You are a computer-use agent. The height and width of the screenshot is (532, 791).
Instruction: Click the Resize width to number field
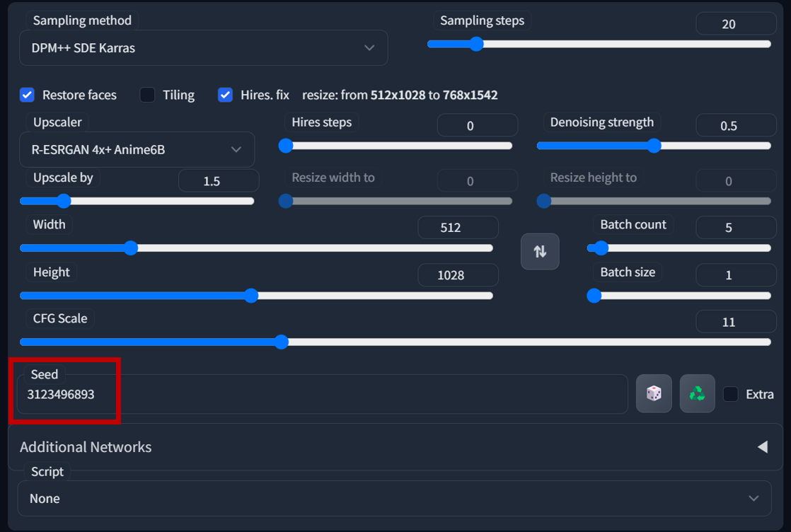(478, 181)
